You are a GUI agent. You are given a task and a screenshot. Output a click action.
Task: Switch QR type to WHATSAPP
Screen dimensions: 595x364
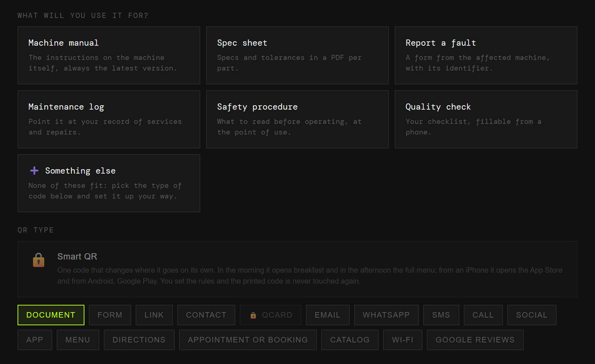(x=386, y=315)
